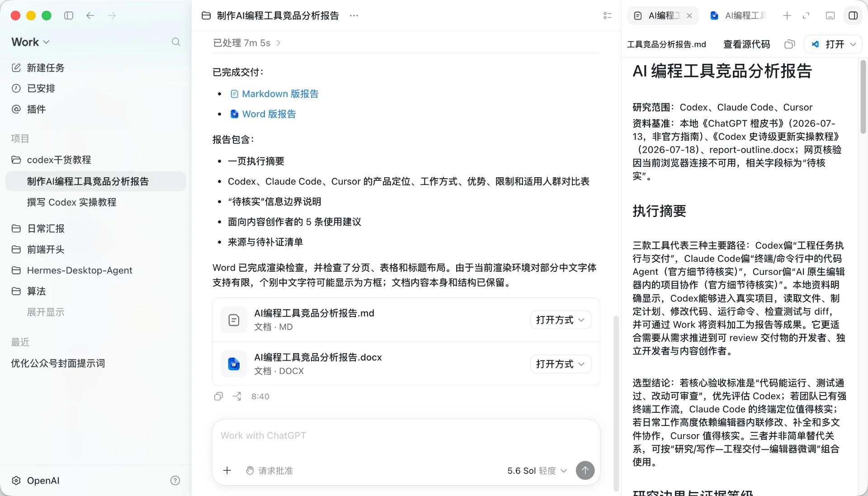Click the task list outline icon
Screen dimensions: 868x496
coord(607,15)
